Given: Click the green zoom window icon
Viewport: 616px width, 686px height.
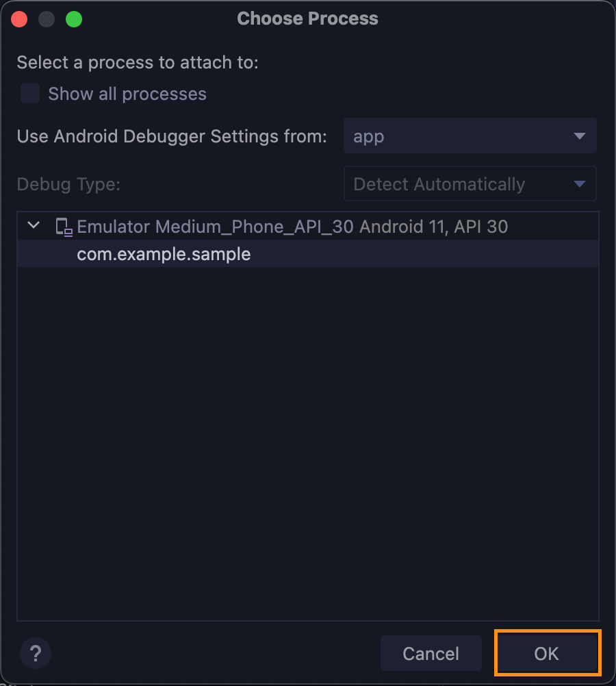Looking at the screenshot, I should coord(74,18).
